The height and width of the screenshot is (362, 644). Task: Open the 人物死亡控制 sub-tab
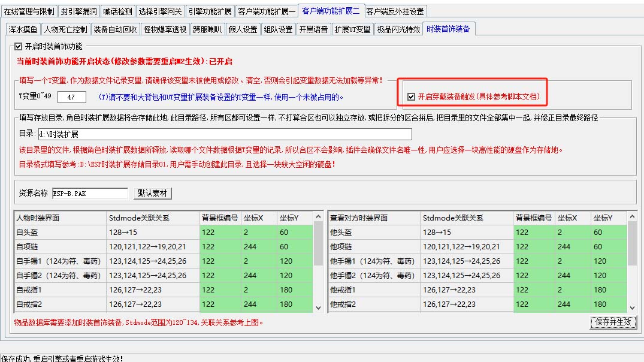pos(66,29)
